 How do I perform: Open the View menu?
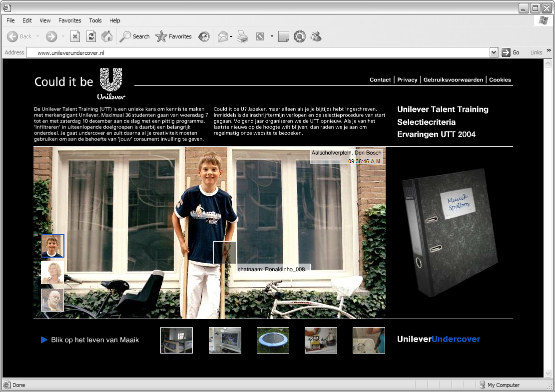(x=45, y=20)
